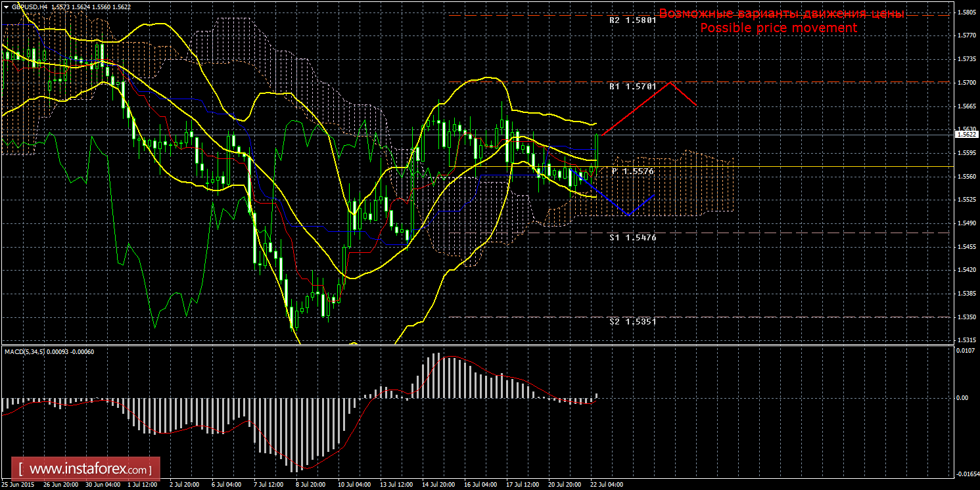This screenshot has width=980, height=490.
Task: Click the 1.5735 price scale value
Action: pyautogui.click(x=966, y=60)
